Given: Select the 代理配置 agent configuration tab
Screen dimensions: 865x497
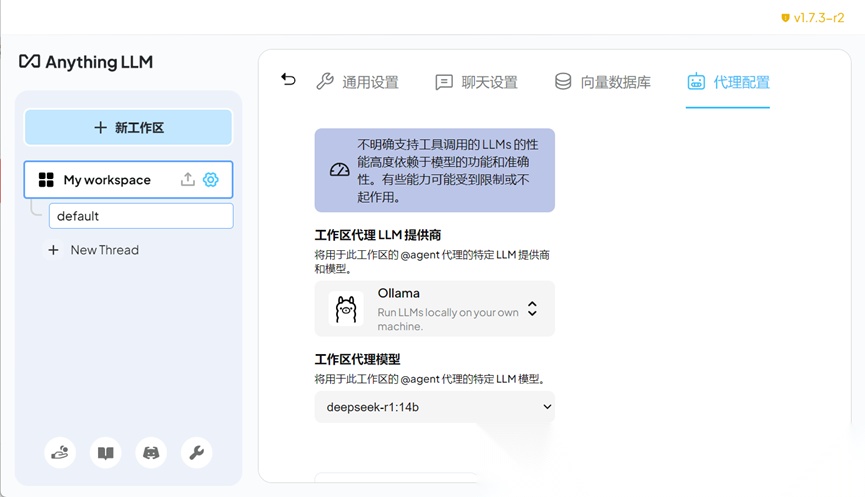Looking at the screenshot, I should 728,82.
